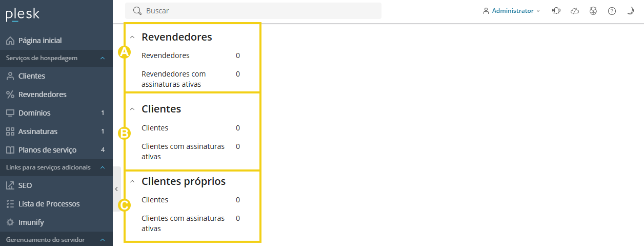Click the SEO chart icon in sidebar
Viewport: 644px width, 246px height.
[10, 185]
